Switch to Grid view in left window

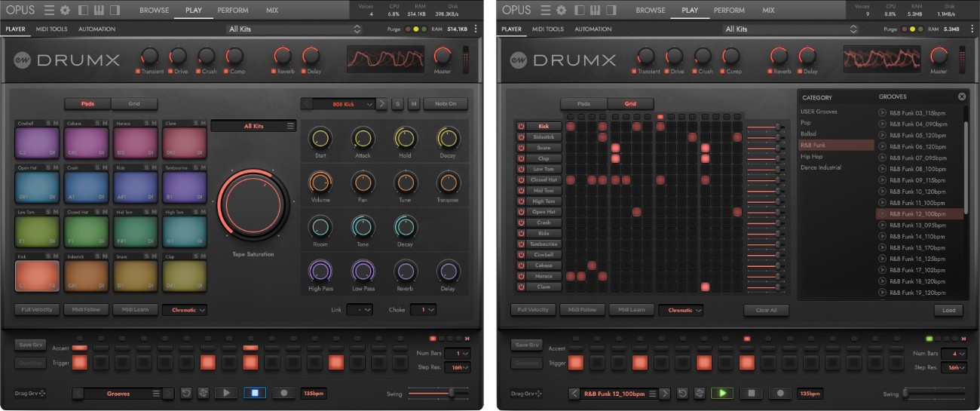click(134, 104)
